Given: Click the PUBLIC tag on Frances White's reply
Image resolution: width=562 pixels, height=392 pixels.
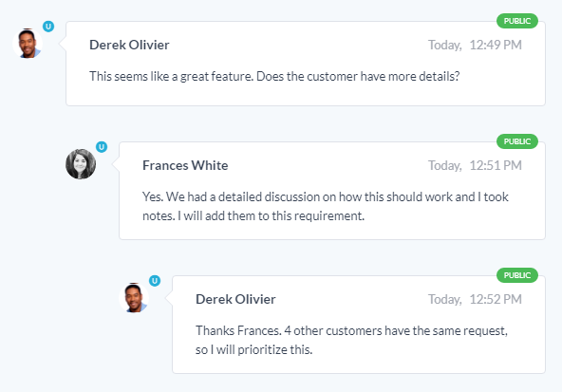Looking at the screenshot, I should [x=517, y=141].
